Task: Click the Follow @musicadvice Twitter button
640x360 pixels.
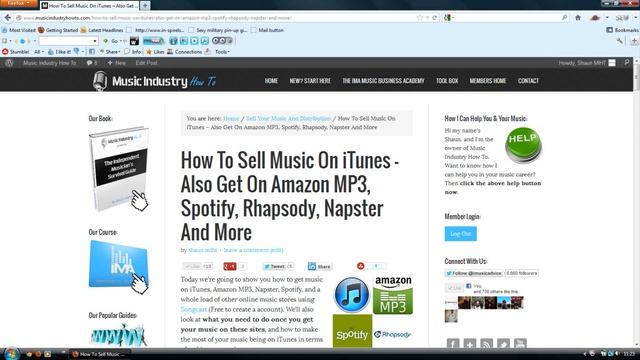Action: point(473,273)
